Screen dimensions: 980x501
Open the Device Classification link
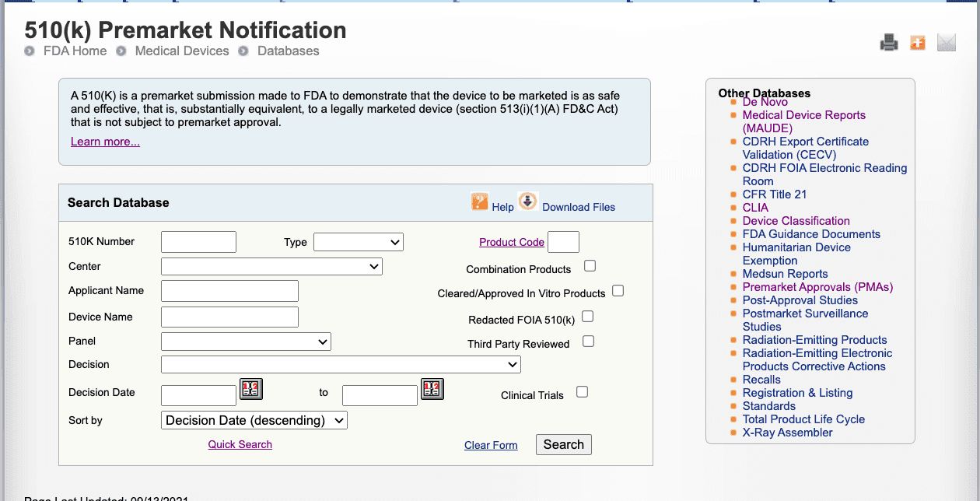[x=796, y=221]
